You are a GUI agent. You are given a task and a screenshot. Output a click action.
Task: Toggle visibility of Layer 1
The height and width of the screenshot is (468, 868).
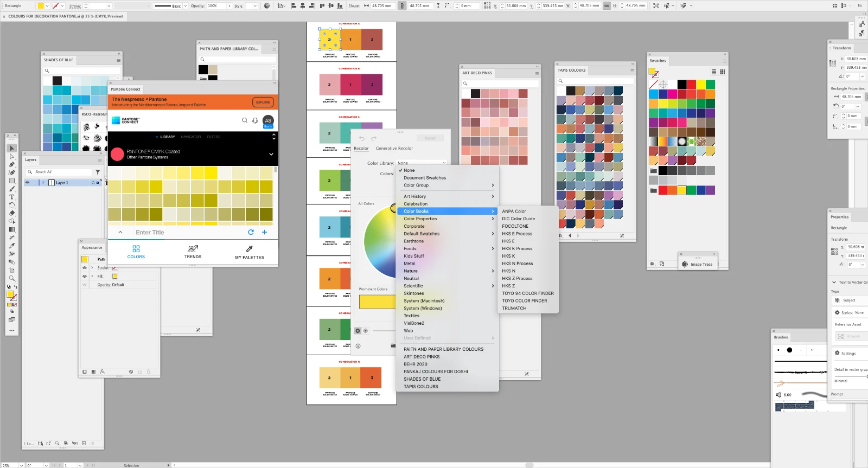pos(28,183)
